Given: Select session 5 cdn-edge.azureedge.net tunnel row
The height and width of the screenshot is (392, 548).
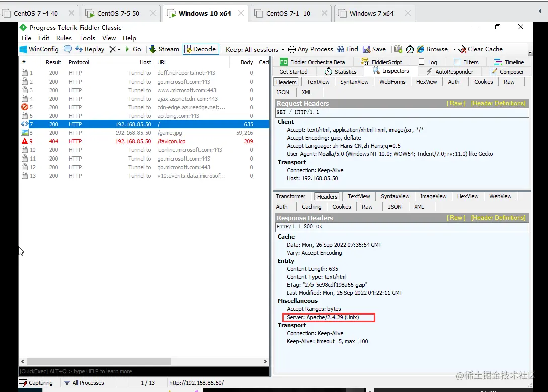Looking at the screenshot, I should point(144,107).
